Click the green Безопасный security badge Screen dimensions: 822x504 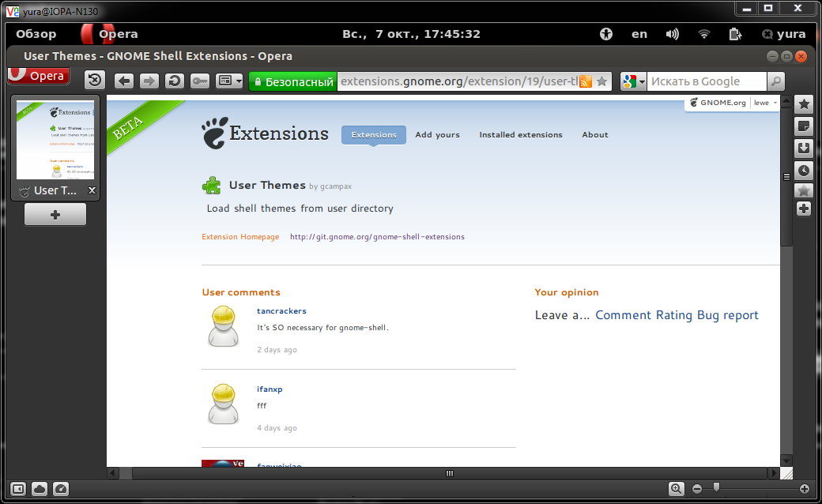(293, 81)
